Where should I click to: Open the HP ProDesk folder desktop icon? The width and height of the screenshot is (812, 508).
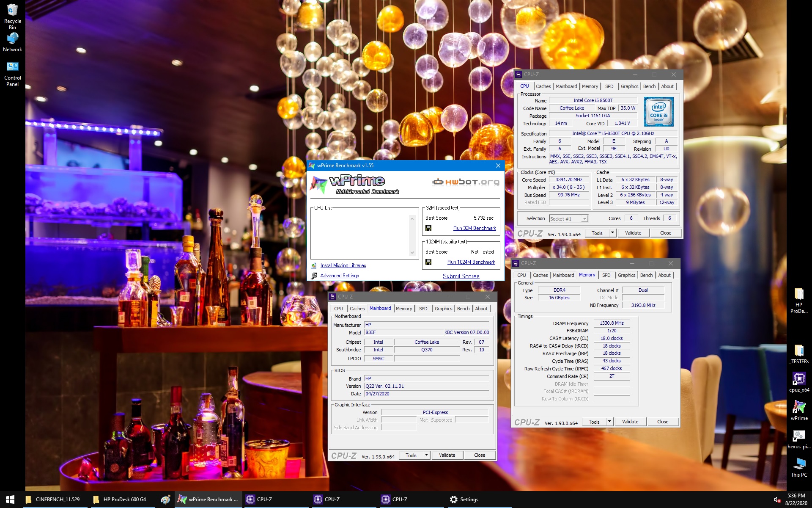pos(799,301)
